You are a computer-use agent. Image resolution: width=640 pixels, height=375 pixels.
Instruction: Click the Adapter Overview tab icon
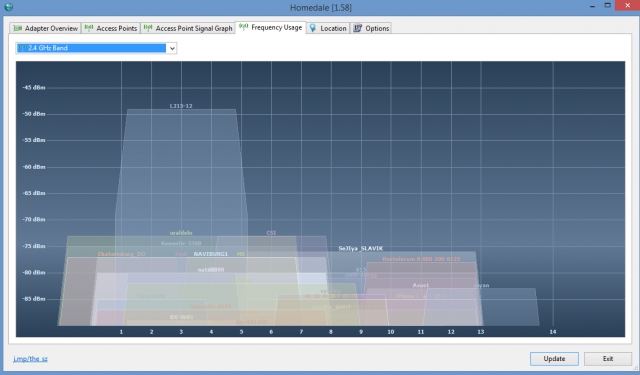[18, 28]
